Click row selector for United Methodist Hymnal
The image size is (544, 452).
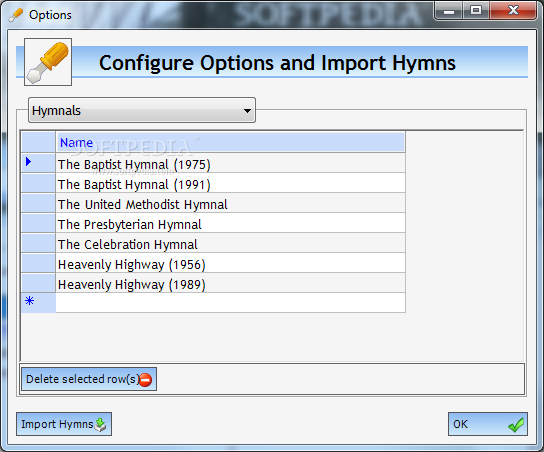pos(38,203)
